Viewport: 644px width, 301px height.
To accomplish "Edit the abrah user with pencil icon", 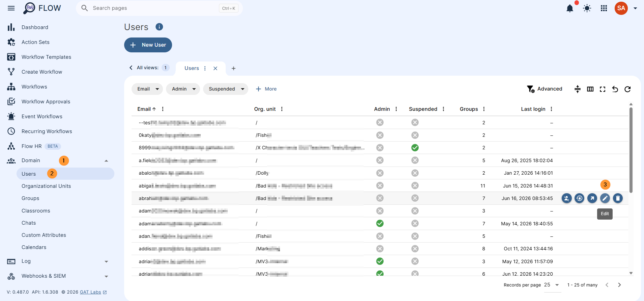I will (605, 198).
